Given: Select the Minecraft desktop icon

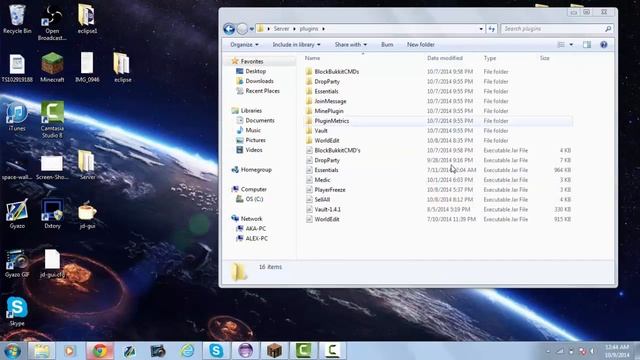Looking at the screenshot, I should (52, 68).
